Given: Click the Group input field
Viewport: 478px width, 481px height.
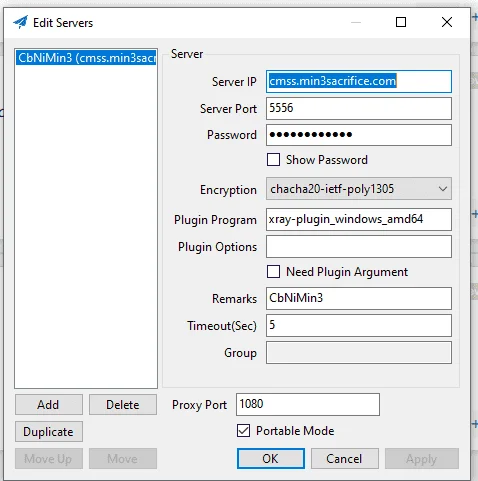Looking at the screenshot, I should [x=359, y=352].
